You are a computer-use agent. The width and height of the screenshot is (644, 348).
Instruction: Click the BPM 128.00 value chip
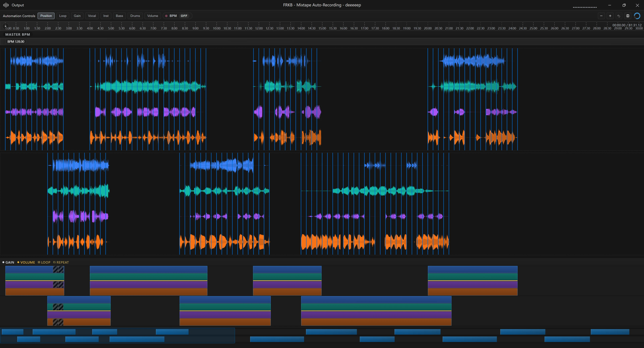[x=16, y=42]
